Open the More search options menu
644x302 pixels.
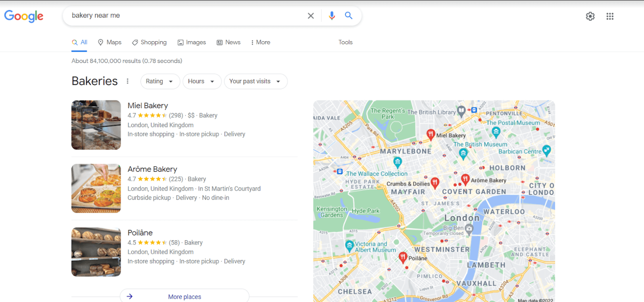260,42
